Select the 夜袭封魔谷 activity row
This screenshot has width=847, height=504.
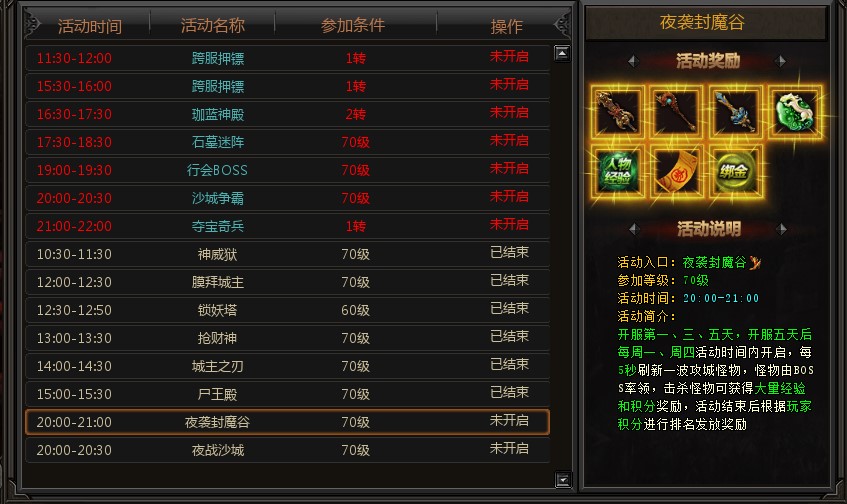click(x=287, y=422)
